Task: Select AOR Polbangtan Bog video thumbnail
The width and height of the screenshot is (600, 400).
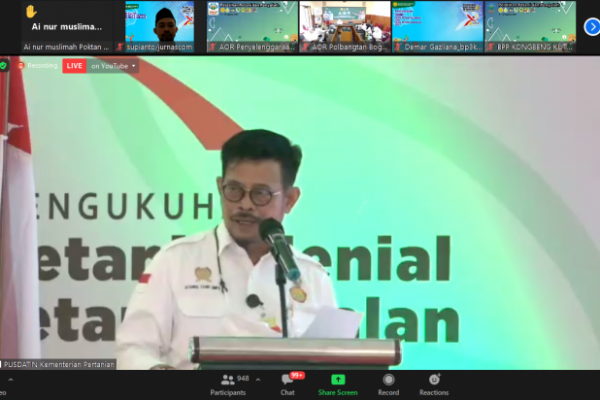Action: pyautogui.click(x=345, y=27)
